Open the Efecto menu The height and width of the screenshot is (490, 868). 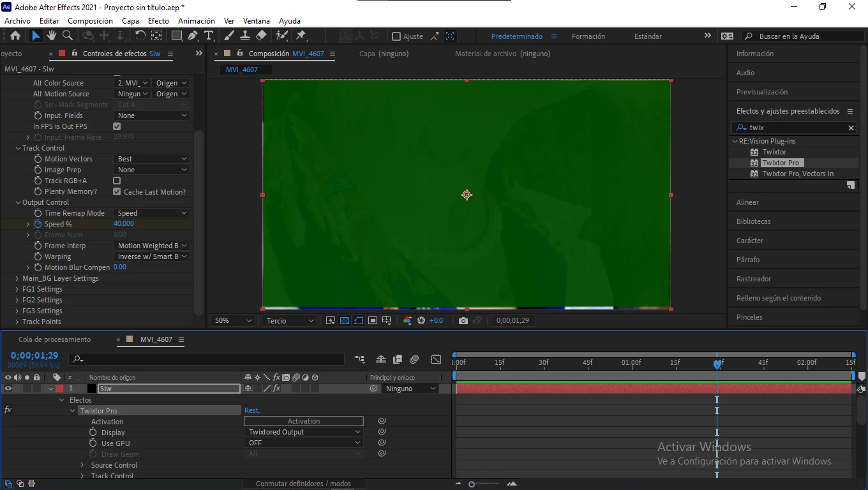click(x=158, y=21)
